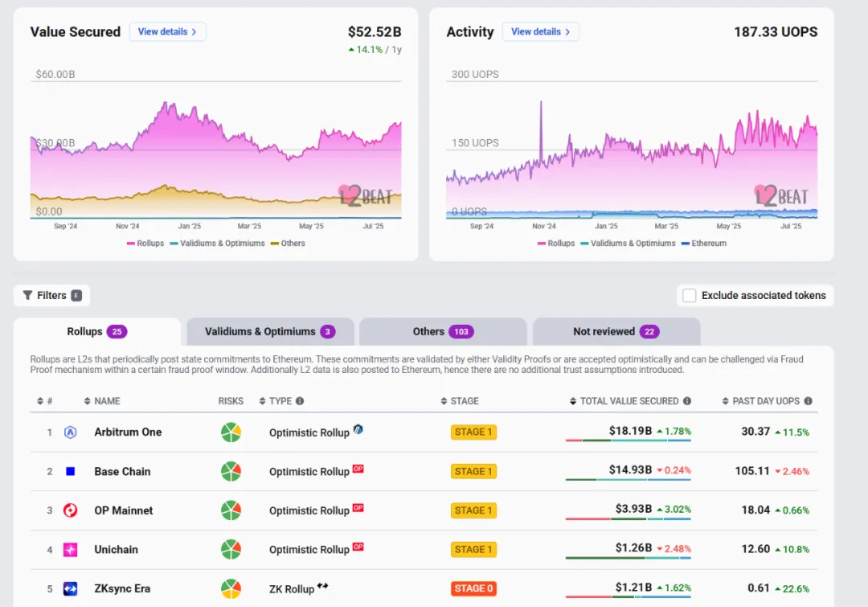The image size is (868, 607).
Task: Open the Filters dropdown
Action: (52, 295)
